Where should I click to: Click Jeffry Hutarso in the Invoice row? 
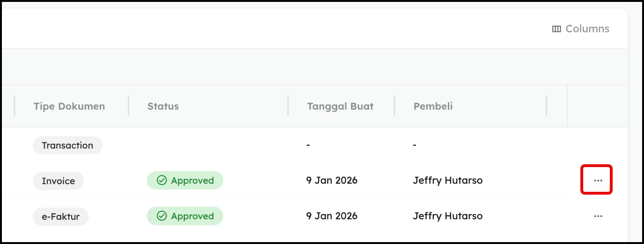448,180
